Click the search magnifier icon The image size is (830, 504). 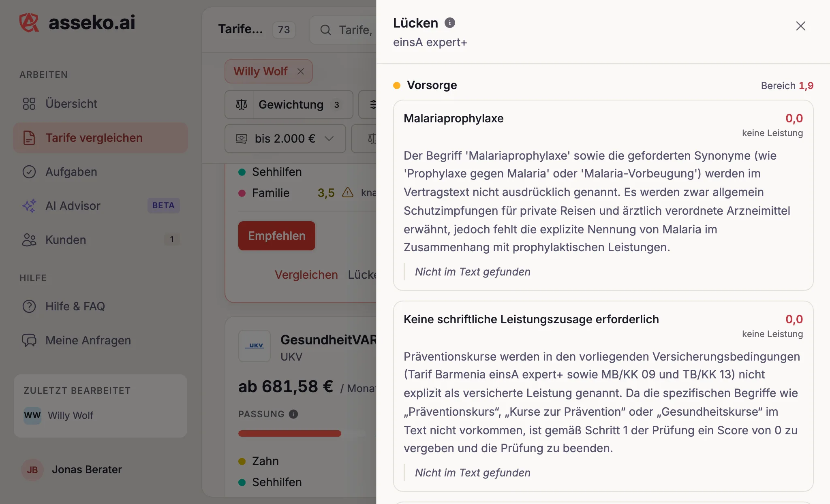point(325,30)
